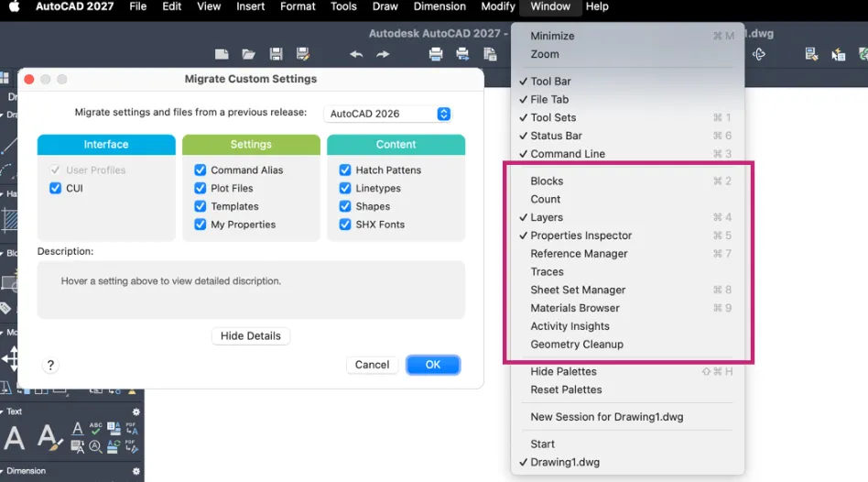Uncheck the Command Alias checkbox
Screen dimensions: 868x482
(x=201, y=170)
